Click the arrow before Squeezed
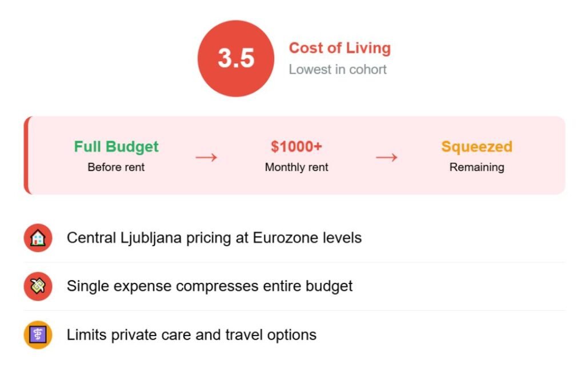 pyautogui.click(x=386, y=157)
